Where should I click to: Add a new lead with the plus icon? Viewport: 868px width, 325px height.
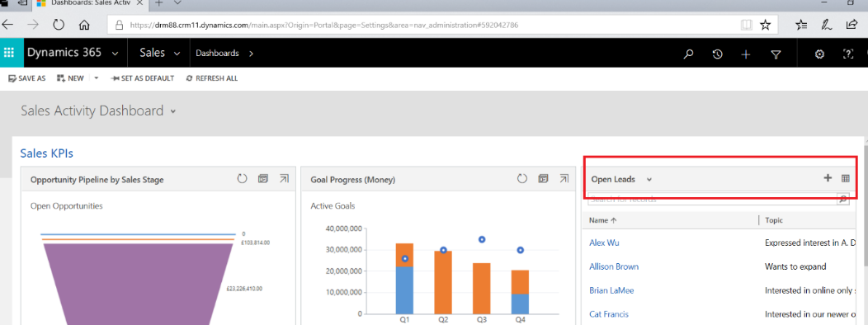click(x=828, y=178)
